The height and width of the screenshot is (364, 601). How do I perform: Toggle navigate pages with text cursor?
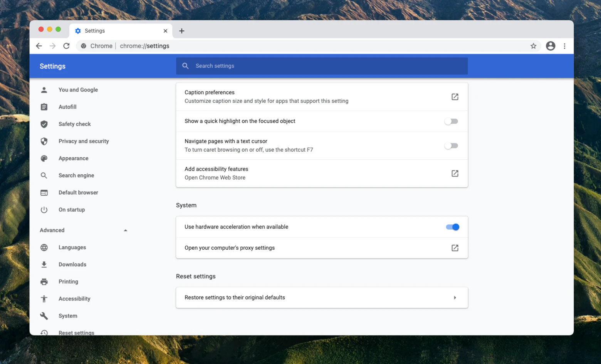click(x=451, y=146)
